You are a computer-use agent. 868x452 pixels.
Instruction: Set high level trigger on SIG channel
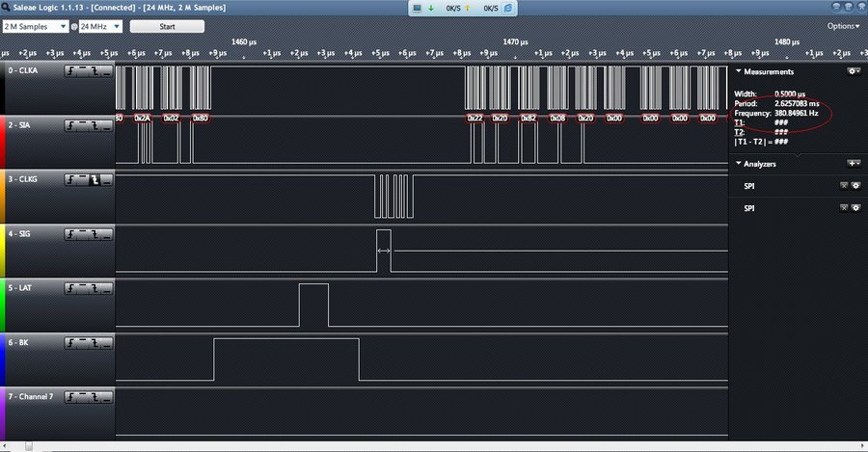tap(84, 233)
